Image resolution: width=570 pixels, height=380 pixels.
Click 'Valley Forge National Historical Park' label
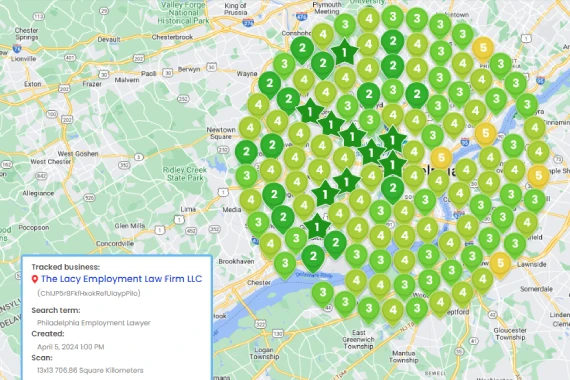(x=183, y=13)
